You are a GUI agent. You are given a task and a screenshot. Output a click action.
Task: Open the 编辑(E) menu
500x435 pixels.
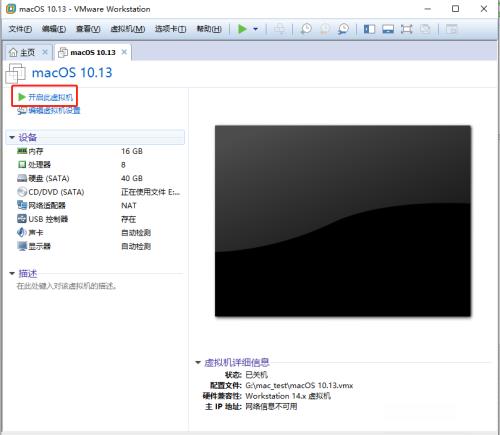pyautogui.click(x=54, y=29)
